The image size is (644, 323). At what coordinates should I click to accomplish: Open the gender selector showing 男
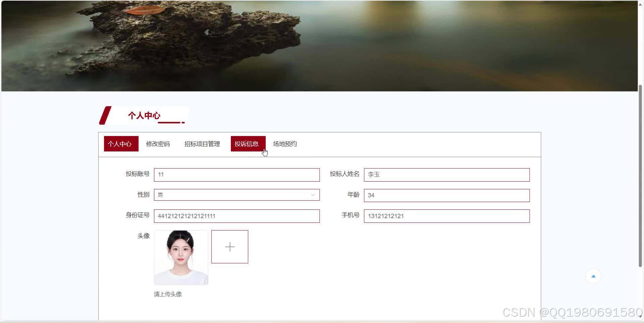tap(236, 195)
